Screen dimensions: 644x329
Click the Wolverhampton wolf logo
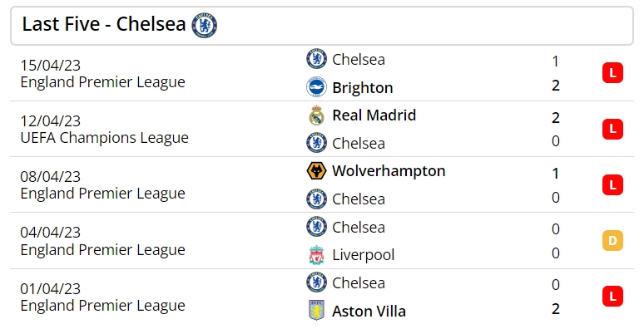[x=317, y=171]
